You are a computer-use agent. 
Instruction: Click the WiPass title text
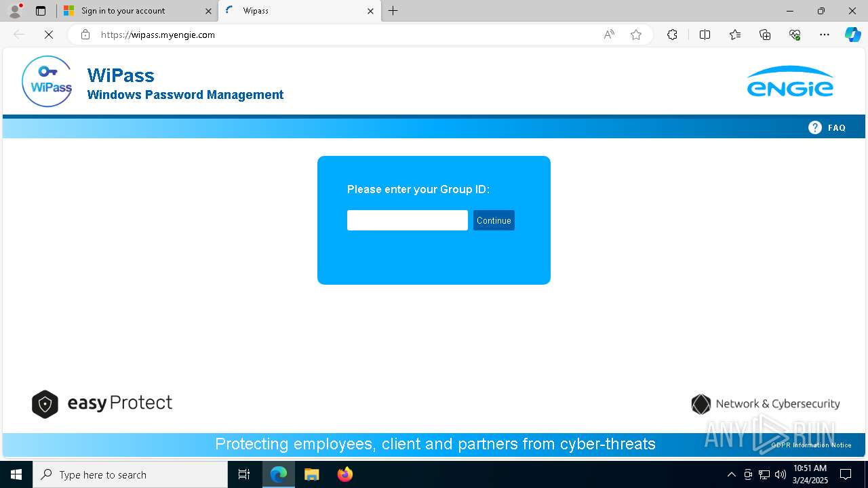tap(121, 75)
